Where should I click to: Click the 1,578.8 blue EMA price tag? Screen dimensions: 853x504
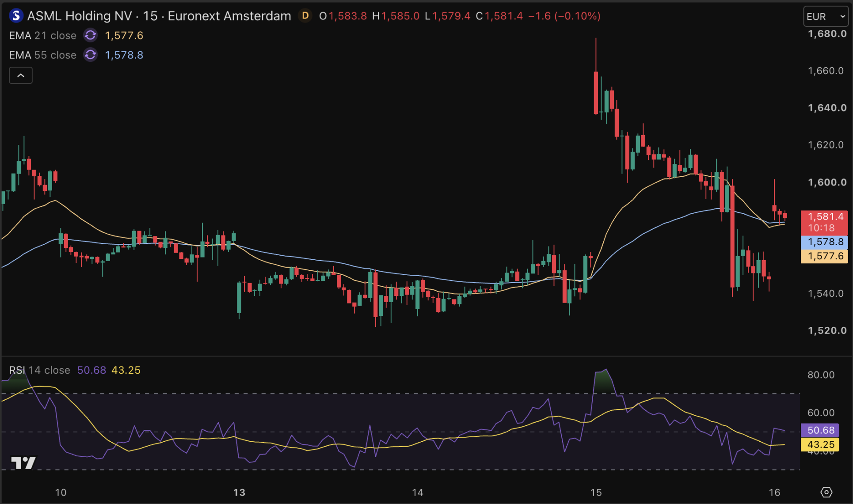pyautogui.click(x=825, y=242)
